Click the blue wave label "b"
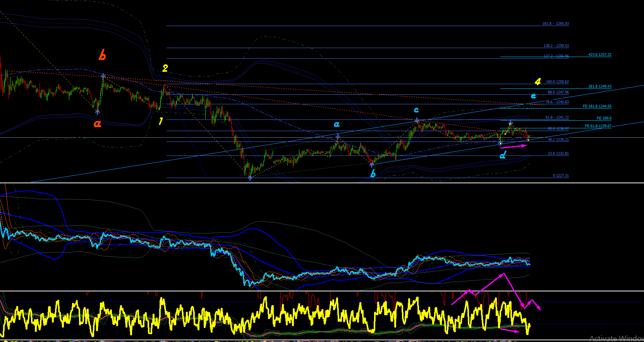 pyautogui.click(x=373, y=173)
